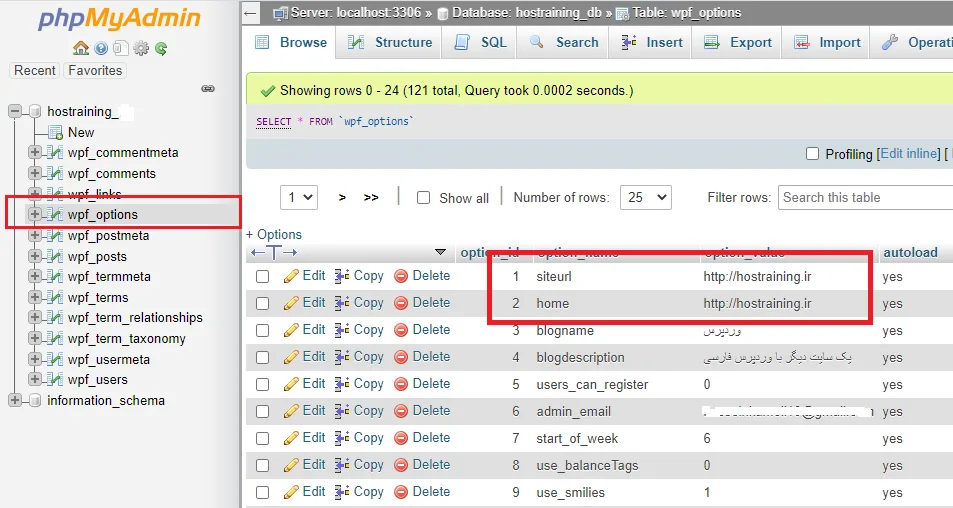The height and width of the screenshot is (508, 953).
Task: Click the Edit inline link
Action: pos(908,154)
